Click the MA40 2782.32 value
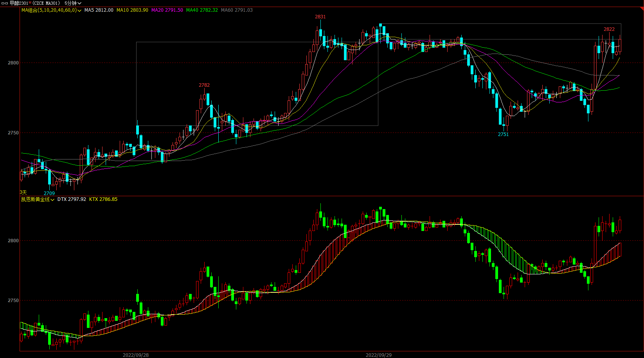The width and height of the screenshot is (644, 358). pyautogui.click(x=202, y=10)
